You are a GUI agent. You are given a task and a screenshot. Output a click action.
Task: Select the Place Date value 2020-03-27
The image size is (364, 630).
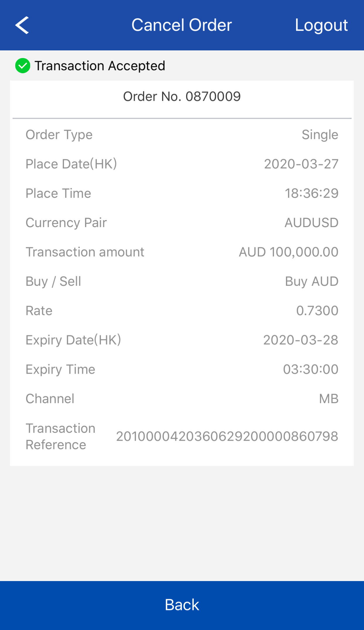[x=301, y=164]
